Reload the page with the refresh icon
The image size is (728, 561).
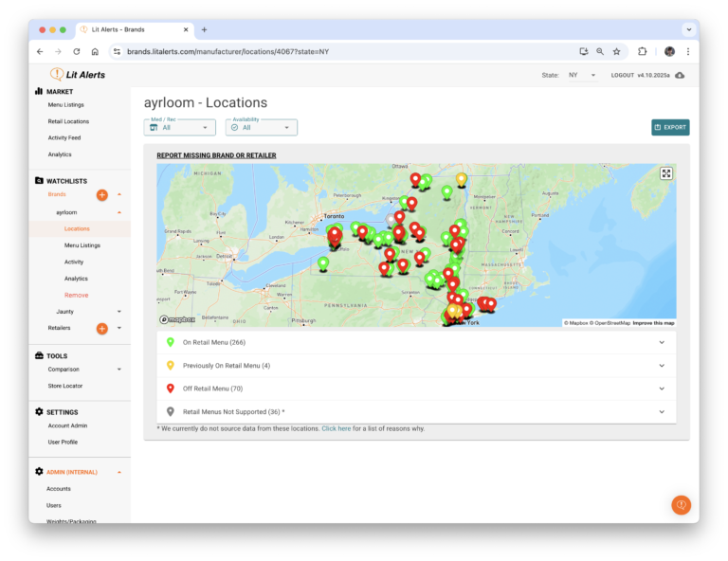click(x=77, y=51)
